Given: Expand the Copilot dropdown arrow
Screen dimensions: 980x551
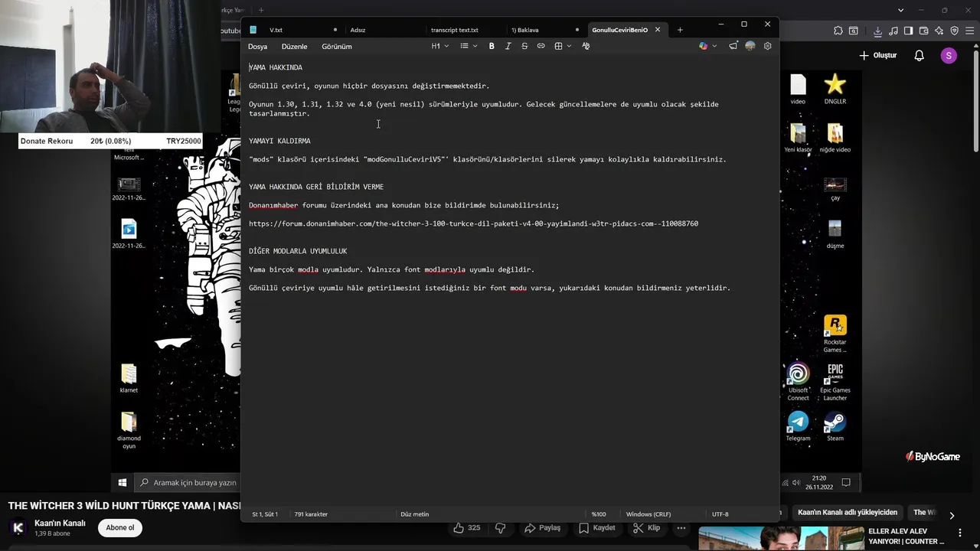Looking at the screenshot, I should click(x=714, y=46).
